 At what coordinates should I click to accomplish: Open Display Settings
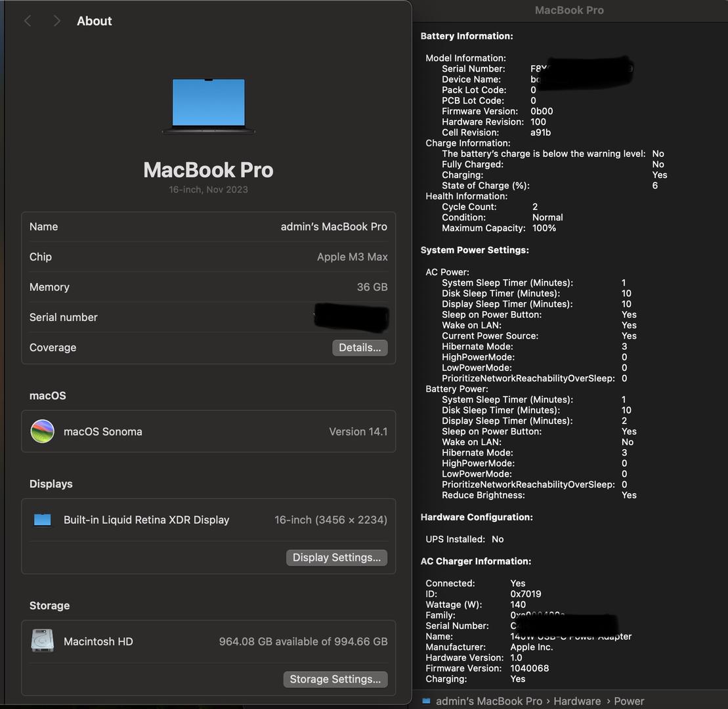(x=336, y=557)
